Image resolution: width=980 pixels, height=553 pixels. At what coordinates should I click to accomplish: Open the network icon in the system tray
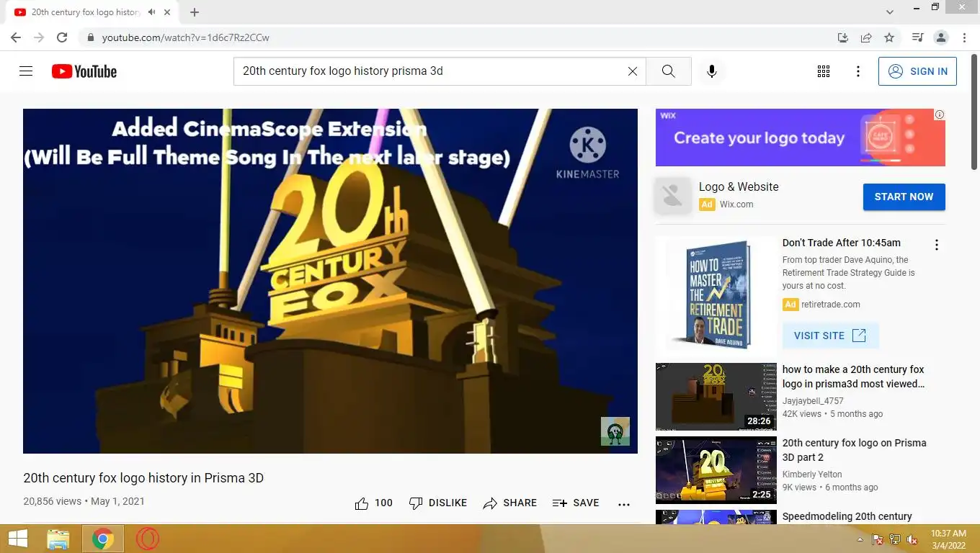pos(895,539)
